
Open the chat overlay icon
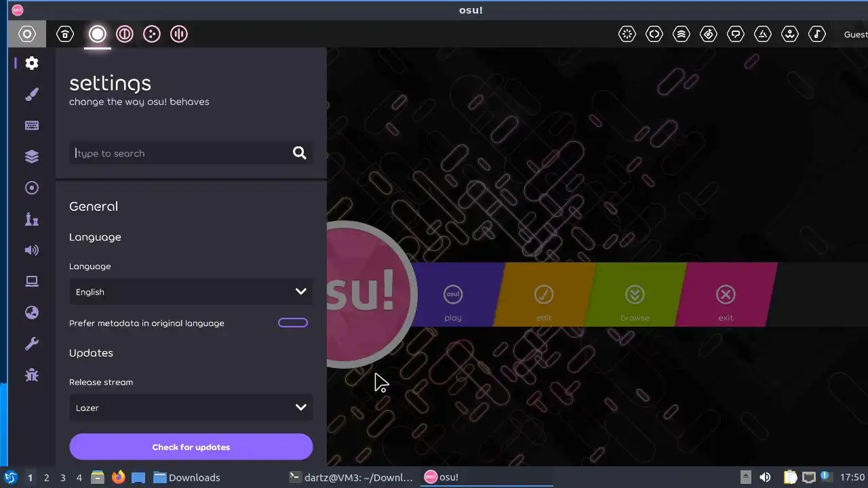coord(736,34)
